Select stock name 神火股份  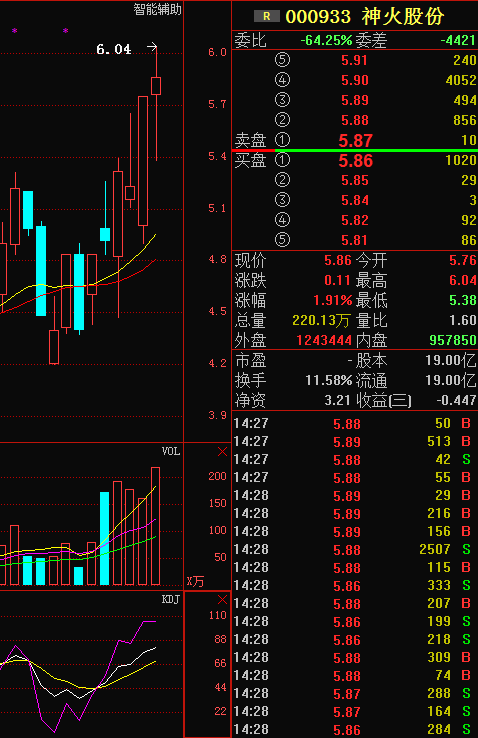403,16
